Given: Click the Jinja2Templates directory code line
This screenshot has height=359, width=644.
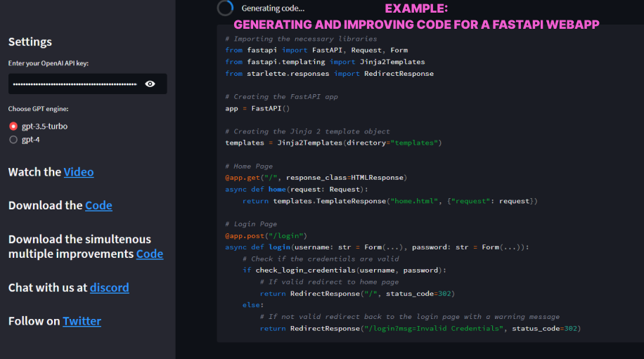Looking at the screenshot, I should [x=333, y=143].
